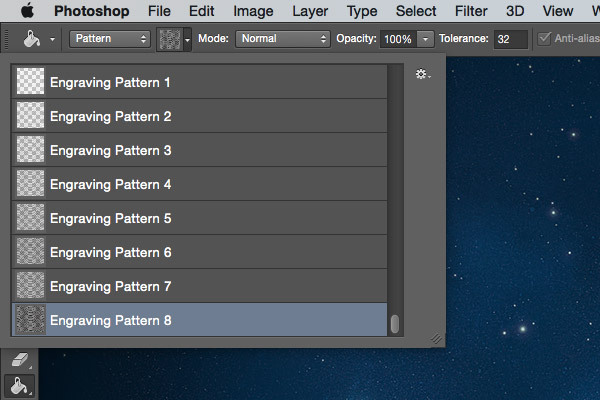Click the pattern picker resize grip corner
This screenshot has width=600, height=400.
click(436, 338)
